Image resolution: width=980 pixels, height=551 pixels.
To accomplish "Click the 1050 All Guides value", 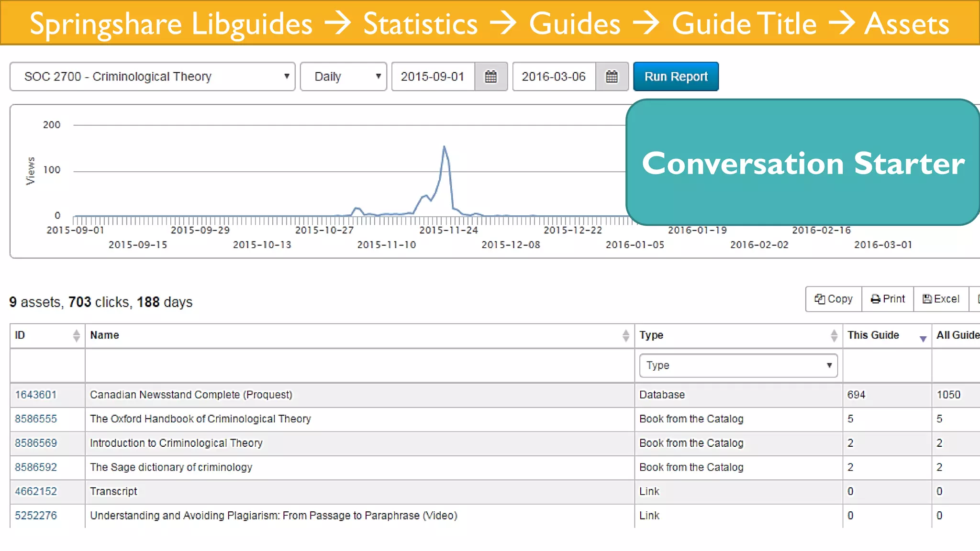I will pyautogui.click(x=948, y=395).
